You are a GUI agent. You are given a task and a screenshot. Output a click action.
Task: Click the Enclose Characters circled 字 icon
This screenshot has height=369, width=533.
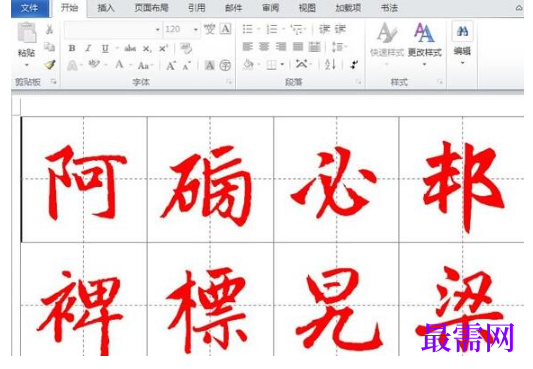pyautogui.click(x=225, y=65)
